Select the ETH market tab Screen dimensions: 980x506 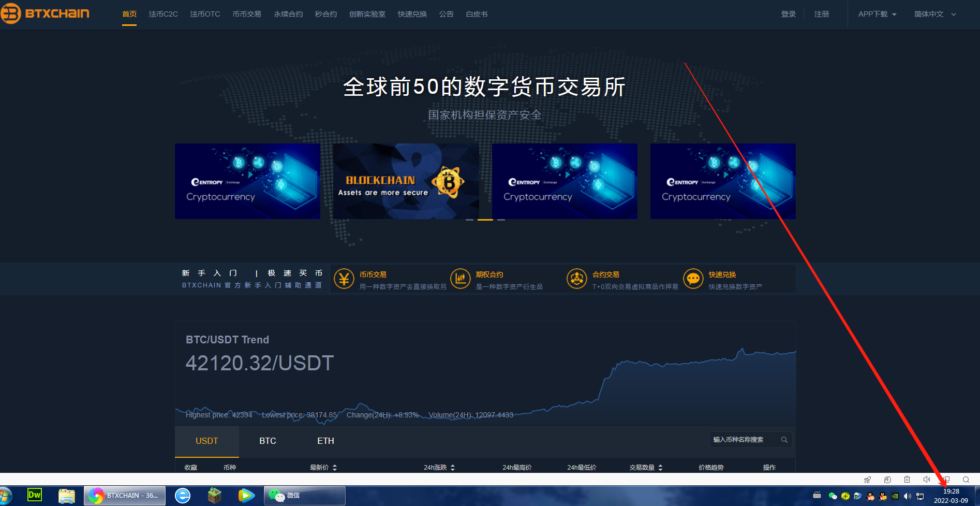325,441
